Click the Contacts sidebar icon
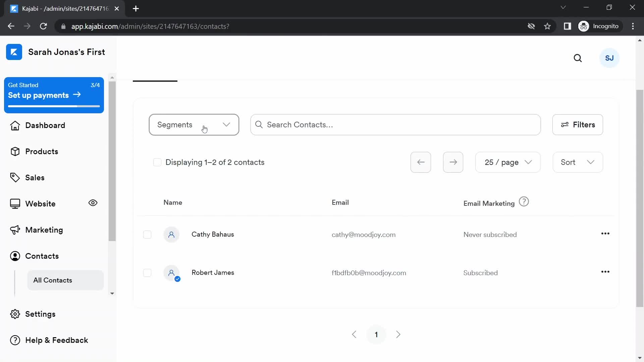The width and height of the screenshot is (644, 362). click(x=15, y=256)
